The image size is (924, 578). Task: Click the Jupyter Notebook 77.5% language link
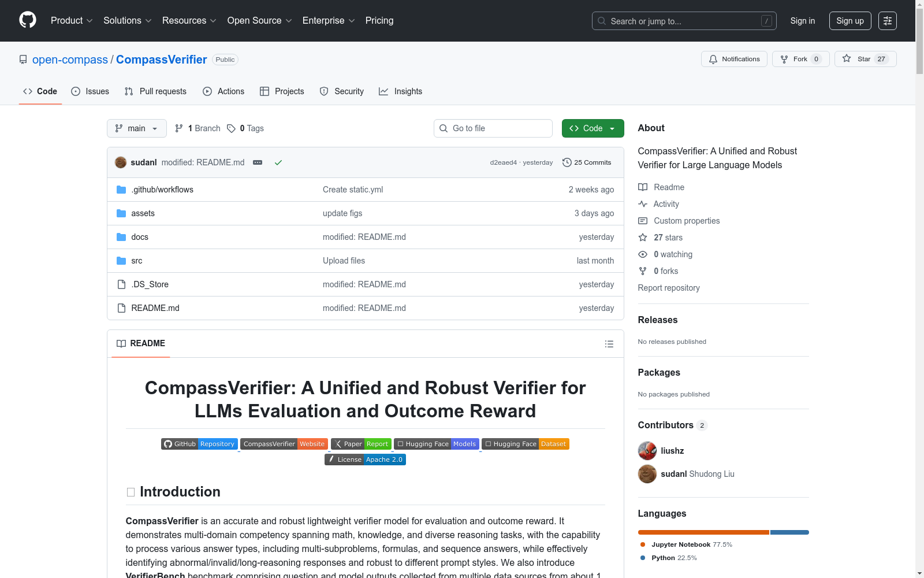click(686, 544)
